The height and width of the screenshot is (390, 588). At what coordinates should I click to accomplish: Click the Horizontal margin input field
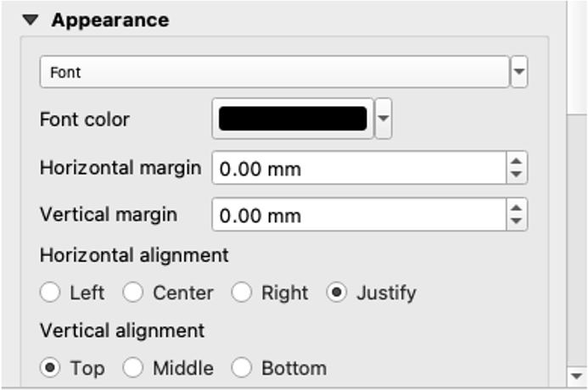tap(358, 169)
